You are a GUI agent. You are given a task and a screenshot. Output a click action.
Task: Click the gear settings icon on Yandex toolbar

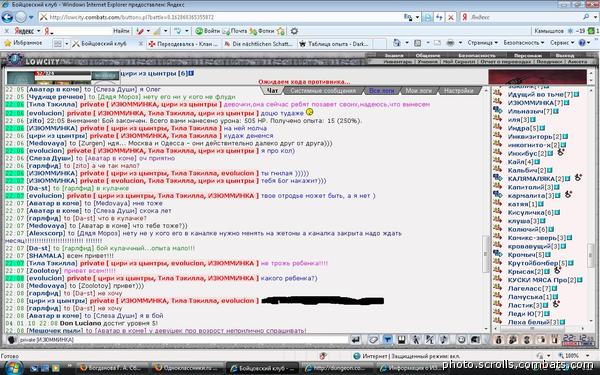pyautogui.click(x=294, y=31)
